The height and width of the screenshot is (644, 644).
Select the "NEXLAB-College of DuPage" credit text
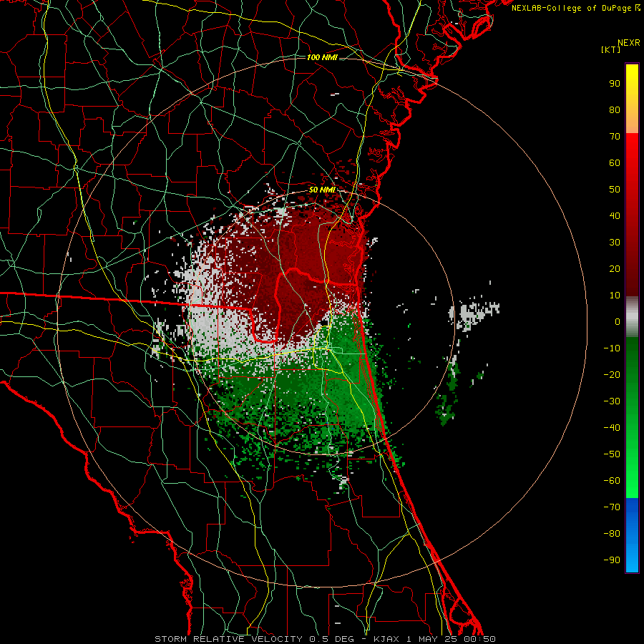[x=571, y=8]
